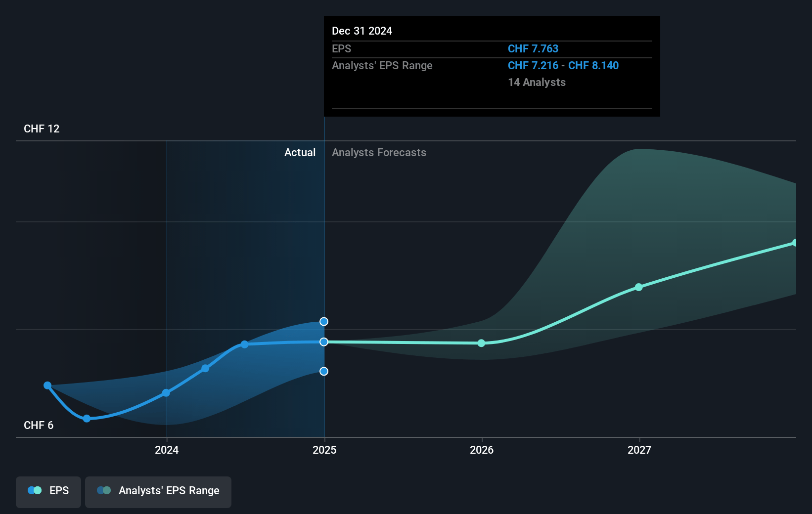Viewport: 812px width, 514px height.
Task: Click the Analysts Forecasts section label
Action: tap(379, 153)
